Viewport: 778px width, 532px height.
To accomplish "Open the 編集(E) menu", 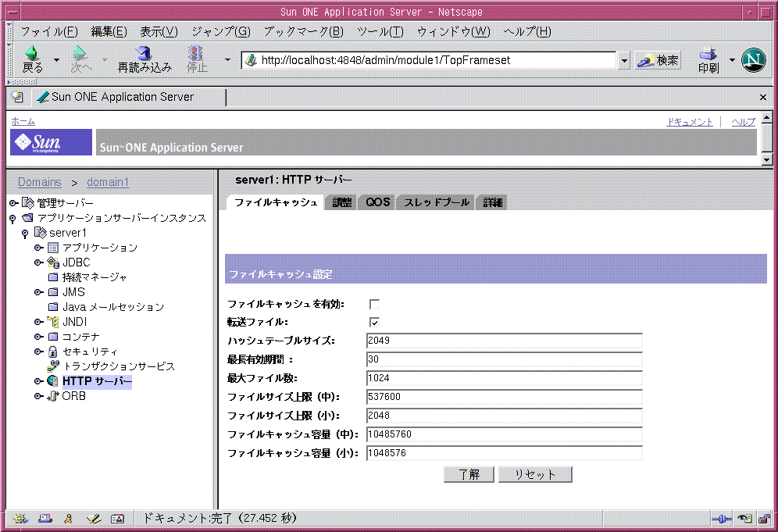I will coord(109,32).
